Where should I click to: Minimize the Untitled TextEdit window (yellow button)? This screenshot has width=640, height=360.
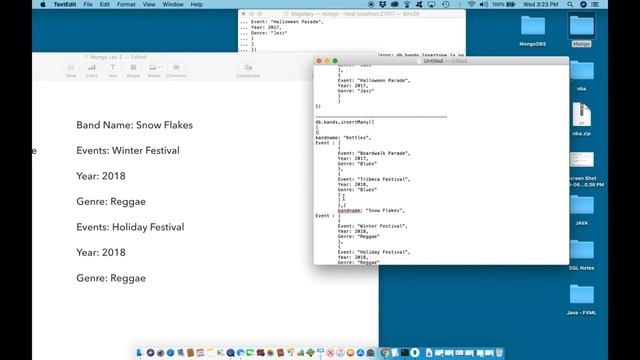(x=327, y=61)
